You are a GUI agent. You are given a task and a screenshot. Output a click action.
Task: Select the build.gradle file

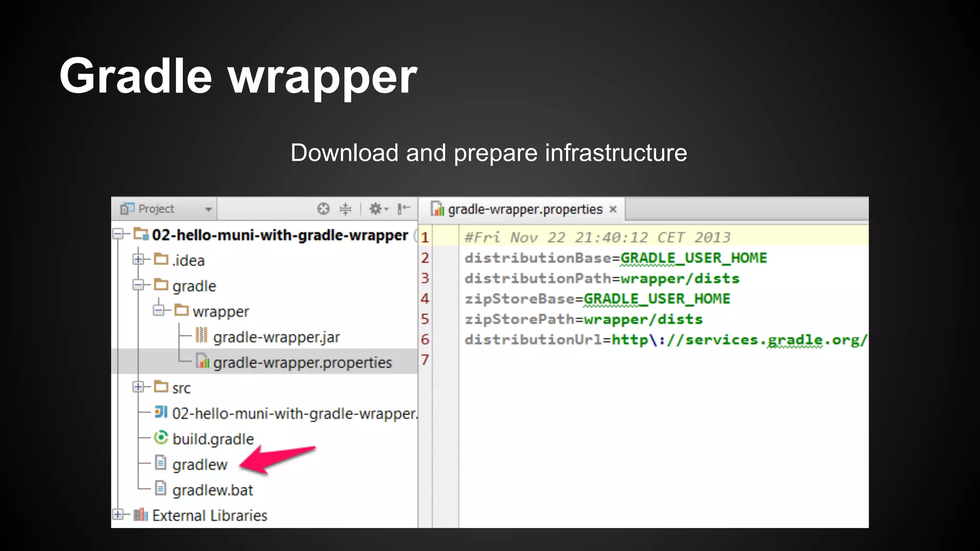click(x=213, y=439)
